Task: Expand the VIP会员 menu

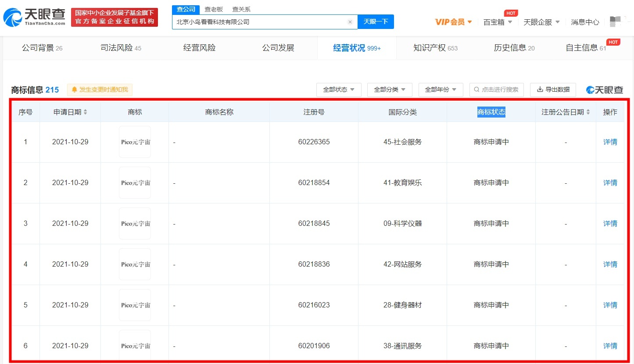Action: tap(454, 22)
